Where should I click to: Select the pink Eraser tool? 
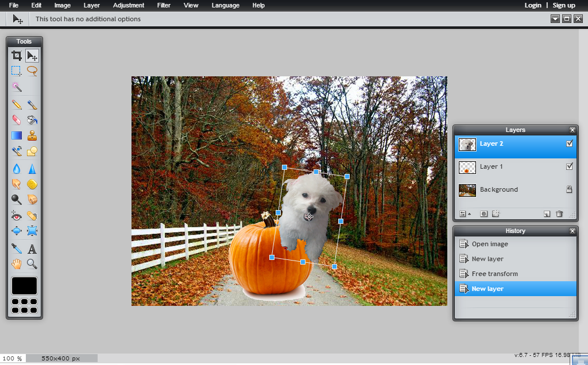[x=17, y=120]
